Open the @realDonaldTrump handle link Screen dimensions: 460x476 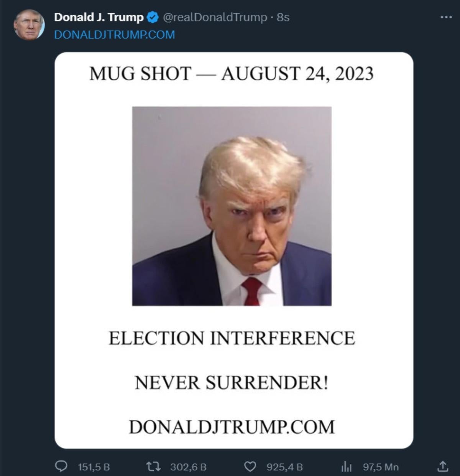(x=215, y=17)
